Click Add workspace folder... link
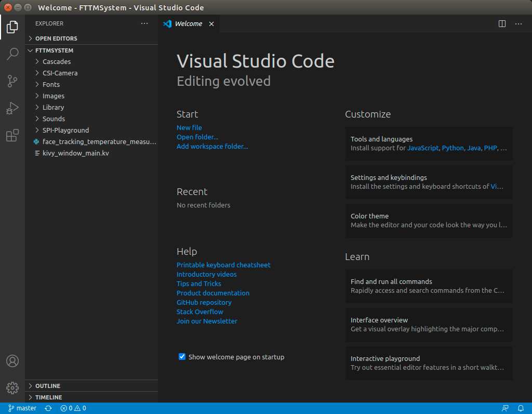The height and width of the screenshot is (414, 532). (212, 146)
